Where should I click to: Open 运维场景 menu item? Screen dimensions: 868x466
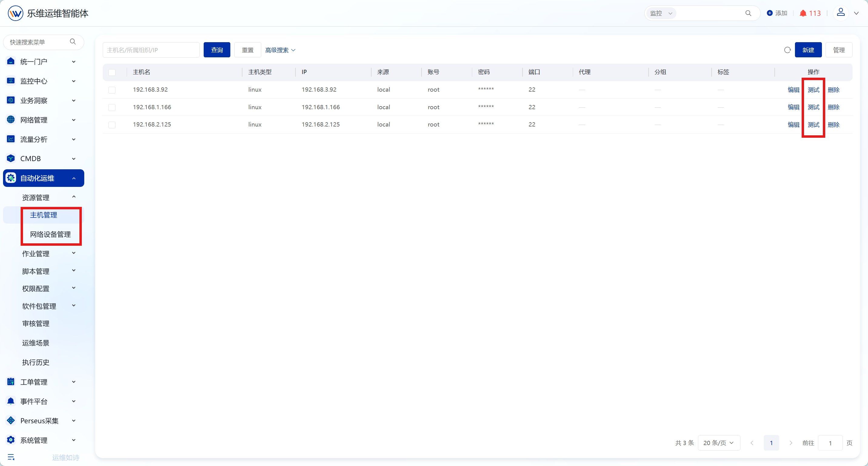[x=36, y=343]
